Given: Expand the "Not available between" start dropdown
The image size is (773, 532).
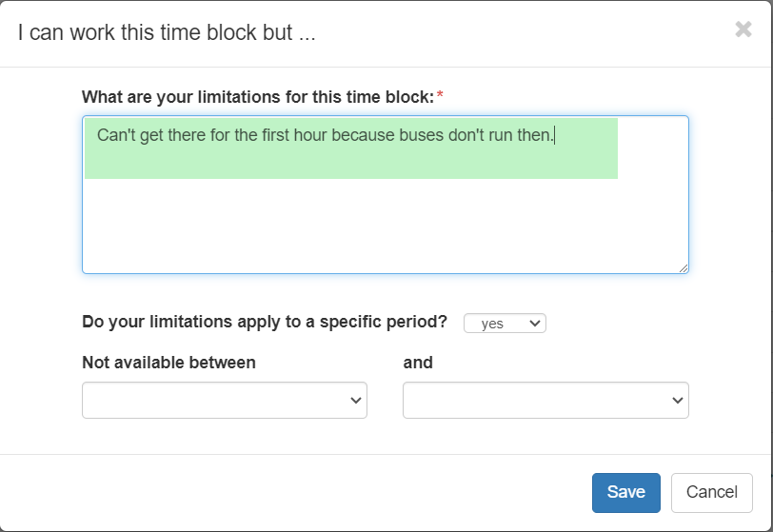Looking at the screenshot, I should tap(225, 401).
